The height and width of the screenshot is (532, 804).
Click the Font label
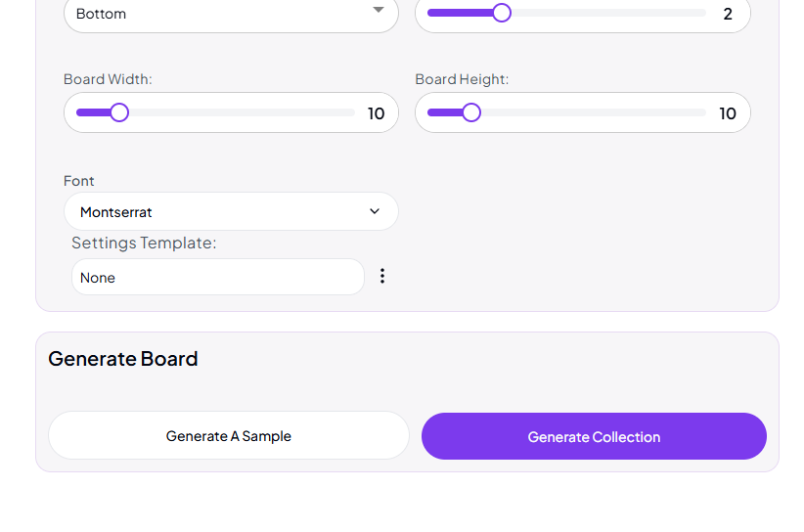click(x=79, y=181)
